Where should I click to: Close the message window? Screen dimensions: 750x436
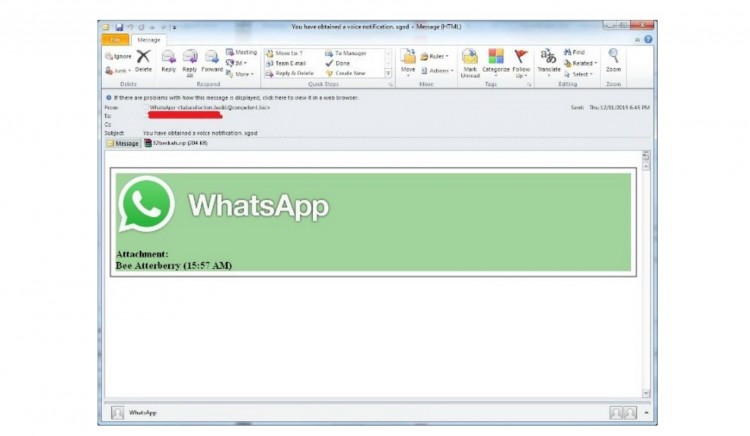642,25
